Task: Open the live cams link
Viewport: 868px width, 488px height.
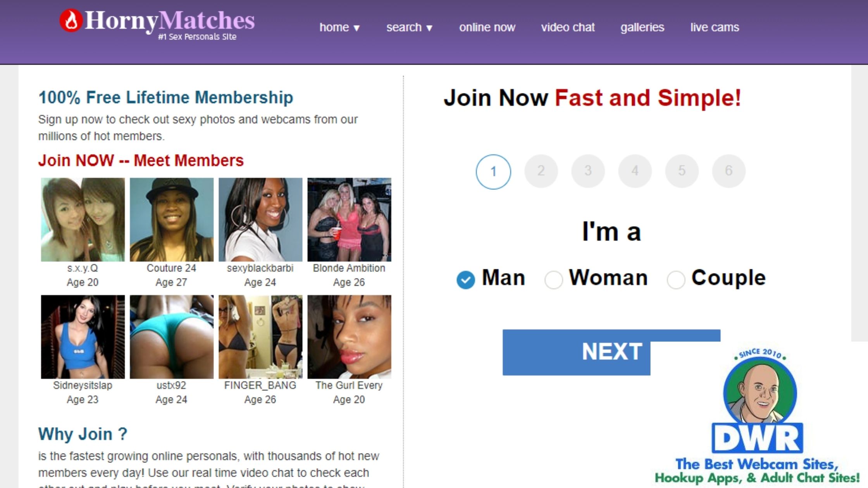Action: [x=715, y=27]
